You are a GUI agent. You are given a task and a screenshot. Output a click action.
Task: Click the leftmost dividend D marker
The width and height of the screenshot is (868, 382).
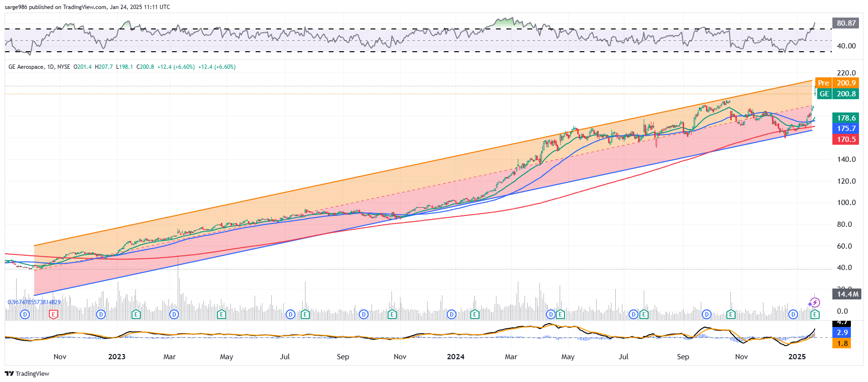pos(25,314)
